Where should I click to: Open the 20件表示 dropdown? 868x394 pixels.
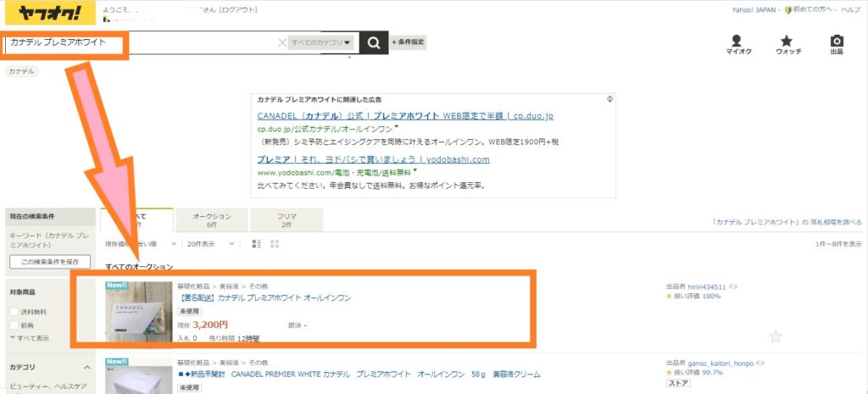click(211, 243)
